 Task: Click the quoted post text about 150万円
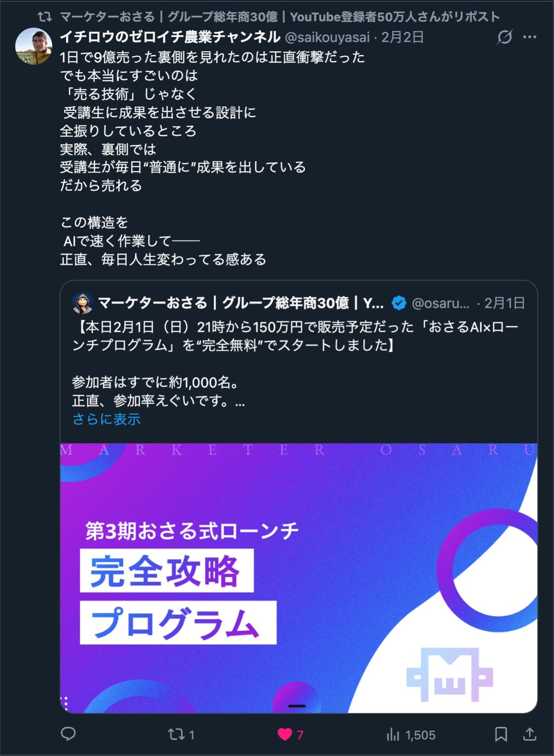(295, 336)
